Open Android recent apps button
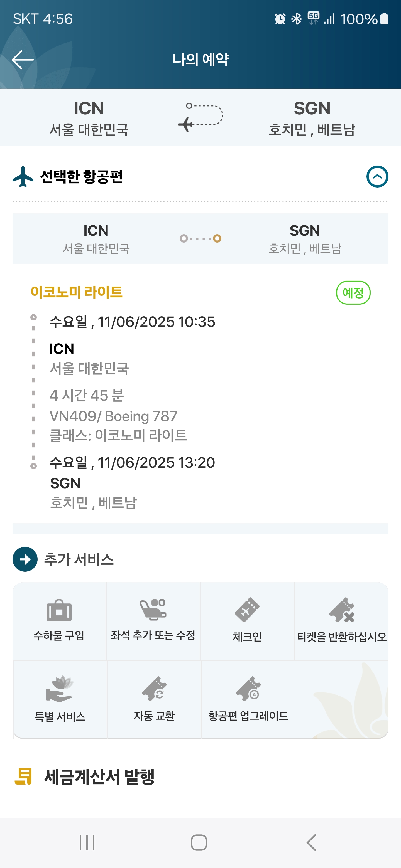 coord(87,843)
